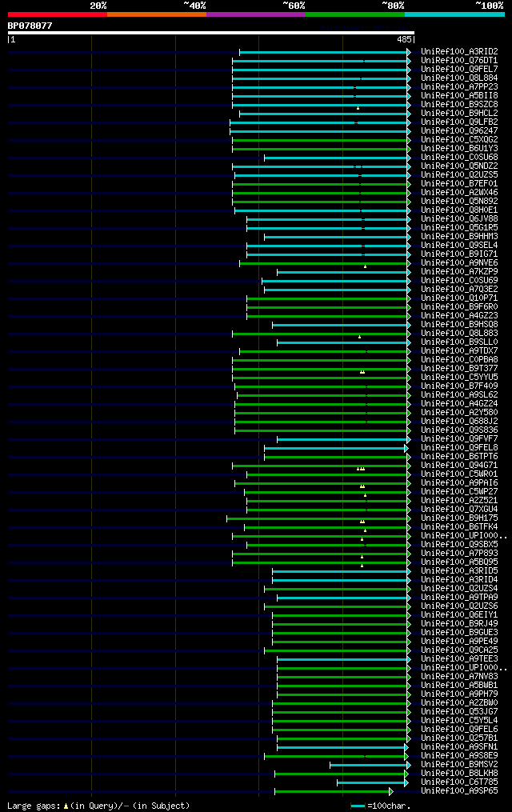This screenshot has width=512, height=812.
Task: Select the UniRef100_B9HHM3 label
Action: 460,237
